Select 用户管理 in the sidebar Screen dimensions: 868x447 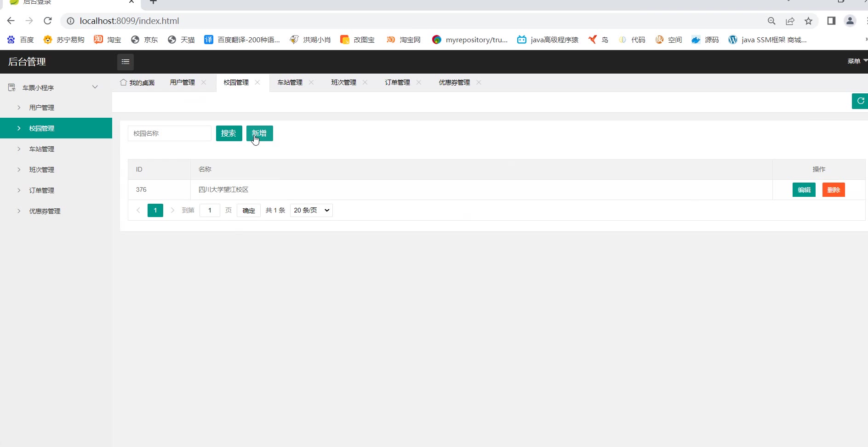tap(56, 108)
